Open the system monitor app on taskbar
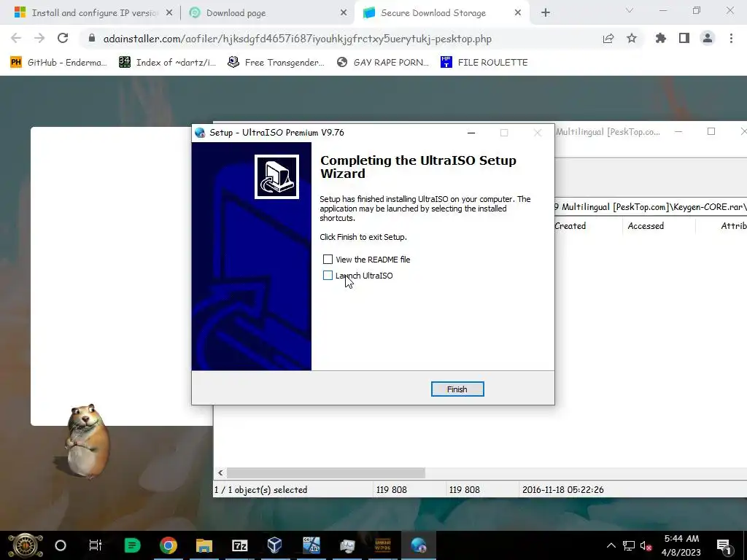 tap(347, 545)
